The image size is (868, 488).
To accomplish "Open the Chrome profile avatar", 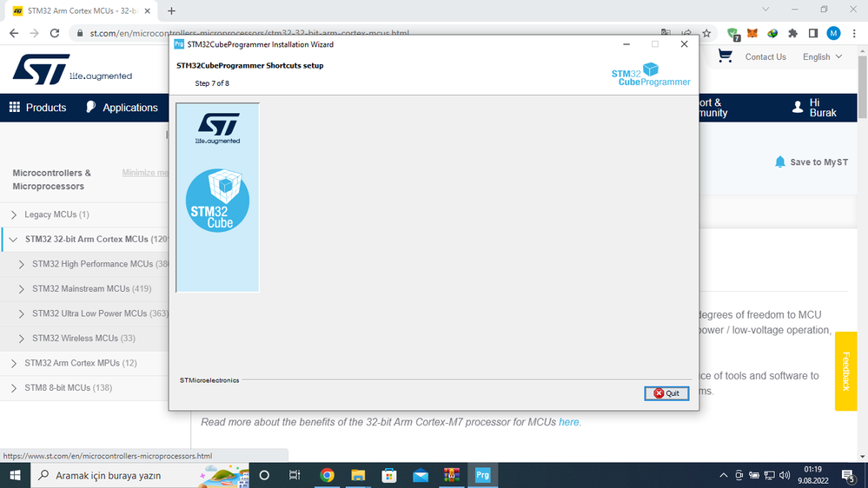I will [x=833, y=33].
